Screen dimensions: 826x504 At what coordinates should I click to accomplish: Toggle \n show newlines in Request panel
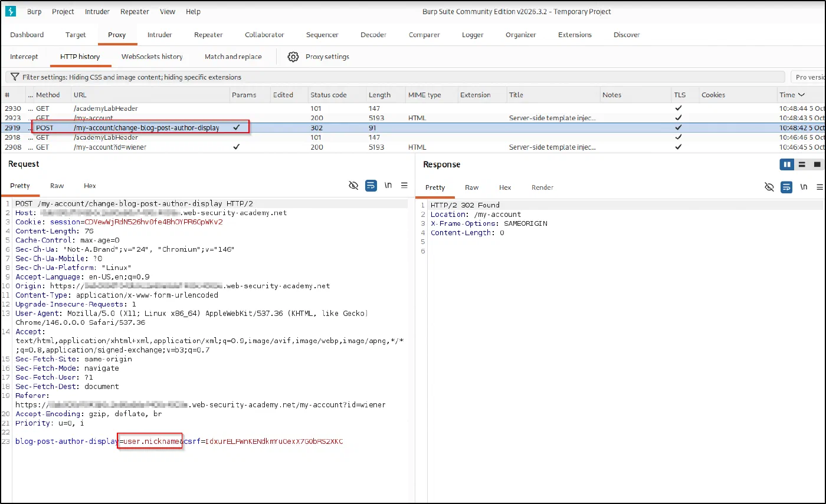388,185
